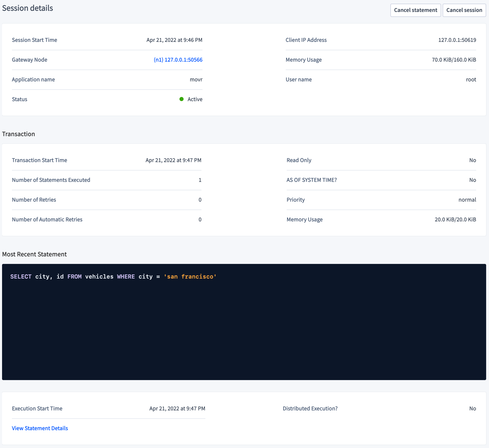Click the Cancel statement button
The width and height of the screenshot is (489, 448).
click(x=416, y=10)
